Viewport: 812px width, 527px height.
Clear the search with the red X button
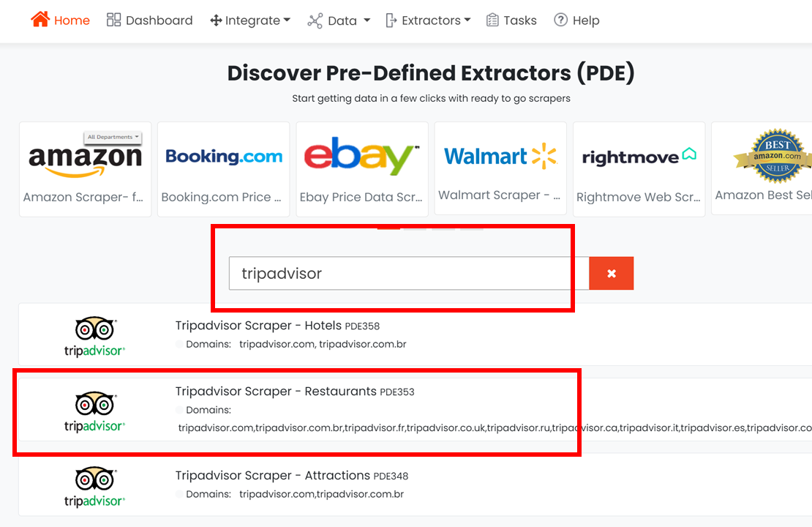[611, 273]
